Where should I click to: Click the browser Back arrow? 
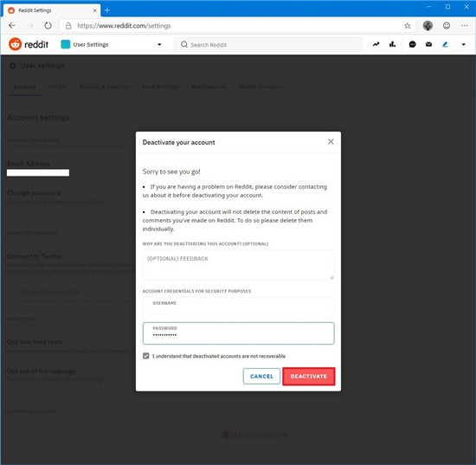pyautogui.click(x=12, y=25)
